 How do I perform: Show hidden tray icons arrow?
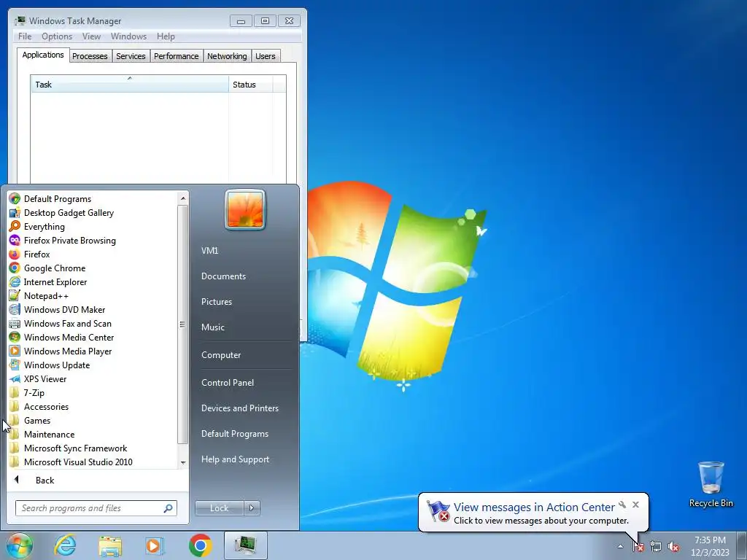point(620,547)
